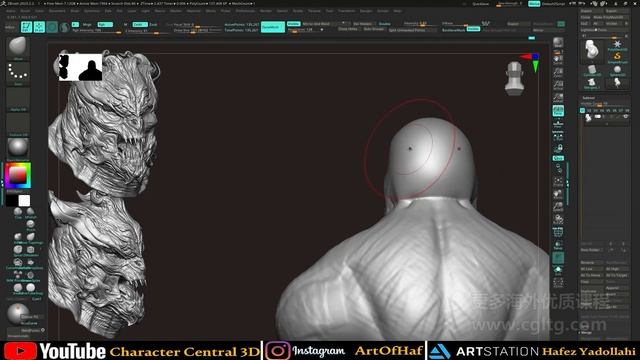
Task: Click the QuickSave button
Action: (x=480, y=4)
